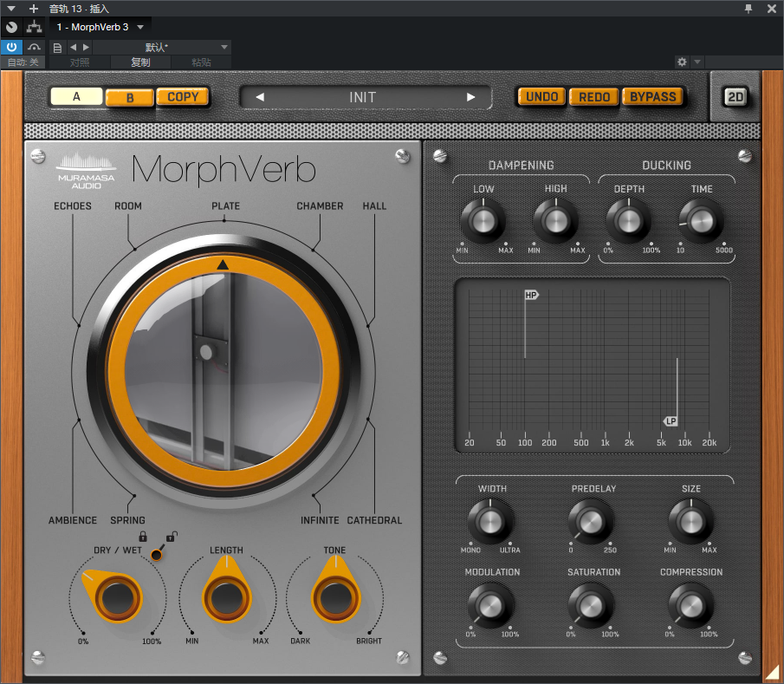
Task: Expand the top-left window menu triangle
Action: coord(11,9)
